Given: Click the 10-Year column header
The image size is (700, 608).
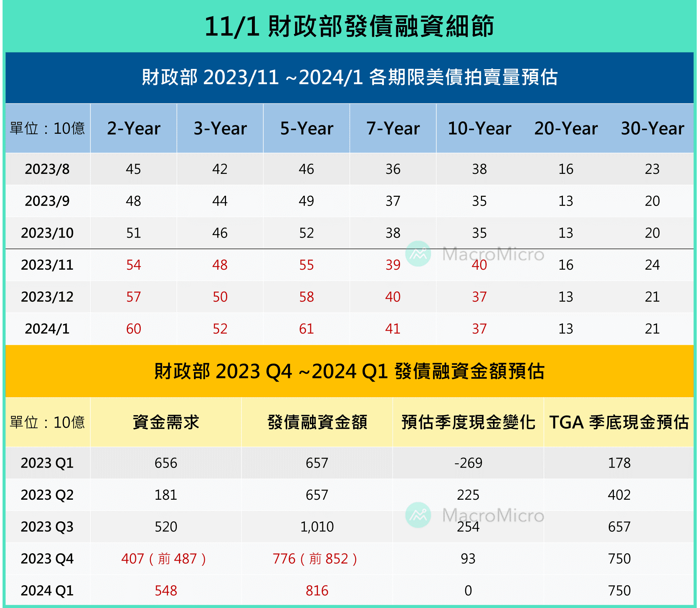Looking at the screenshot, I should pyautogui.click(x=479, y=128).
